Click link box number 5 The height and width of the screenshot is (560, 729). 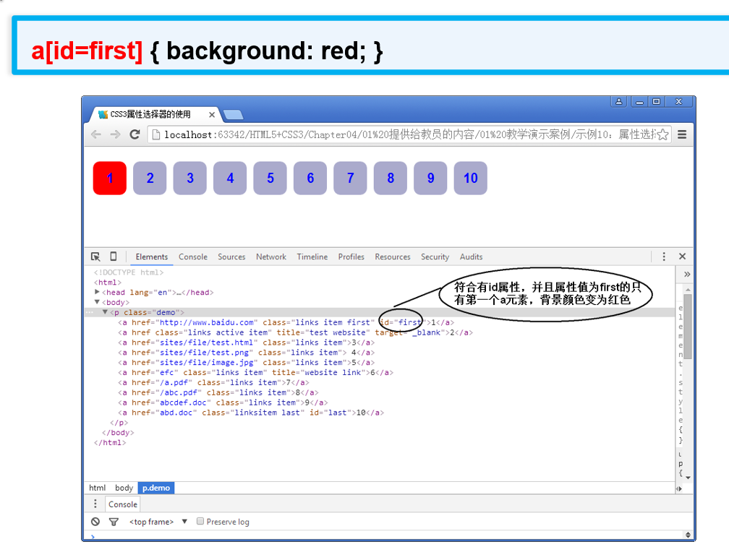tap(270, 178)
